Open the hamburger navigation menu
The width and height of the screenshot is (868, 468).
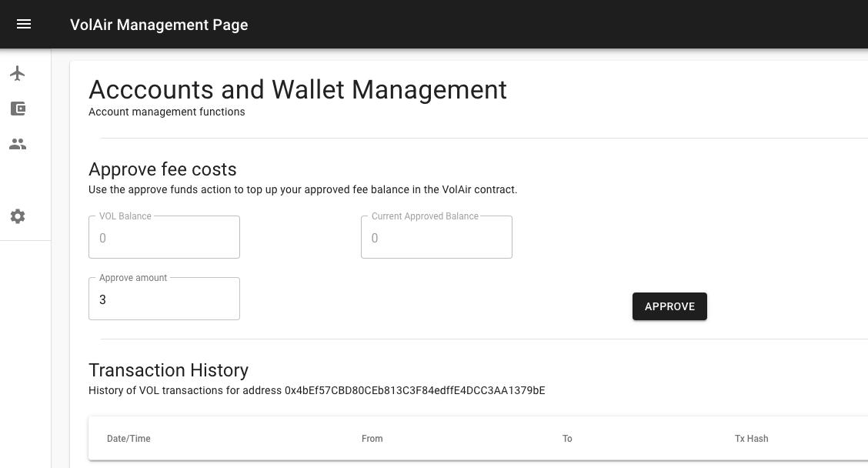point(24,25)
